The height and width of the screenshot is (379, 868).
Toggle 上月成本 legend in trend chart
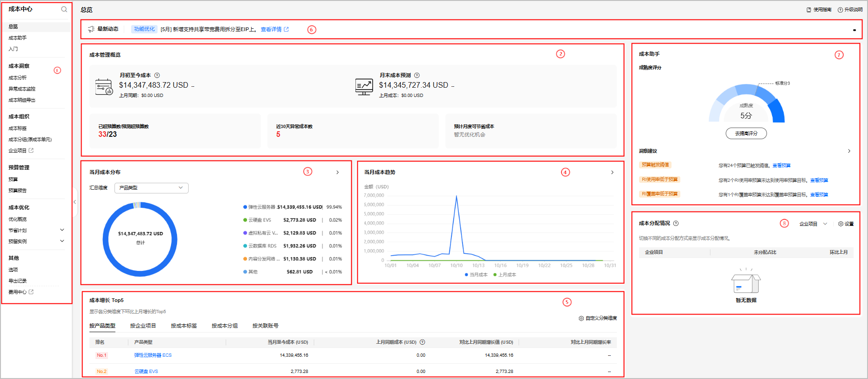click(505, 275)
